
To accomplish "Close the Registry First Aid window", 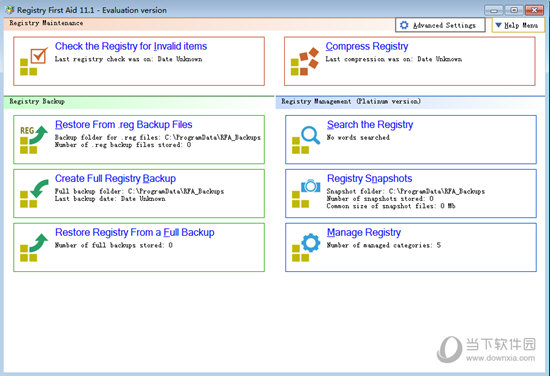I will (534, 10).
